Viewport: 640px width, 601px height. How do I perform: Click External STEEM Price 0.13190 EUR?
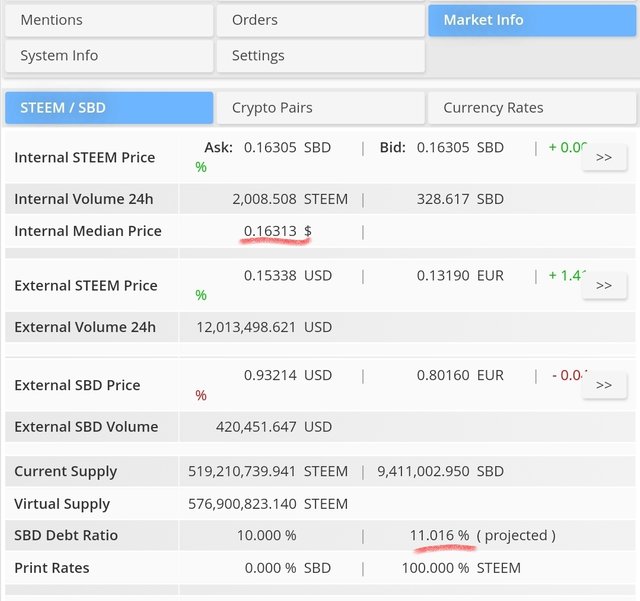click(x=460, y=276)
